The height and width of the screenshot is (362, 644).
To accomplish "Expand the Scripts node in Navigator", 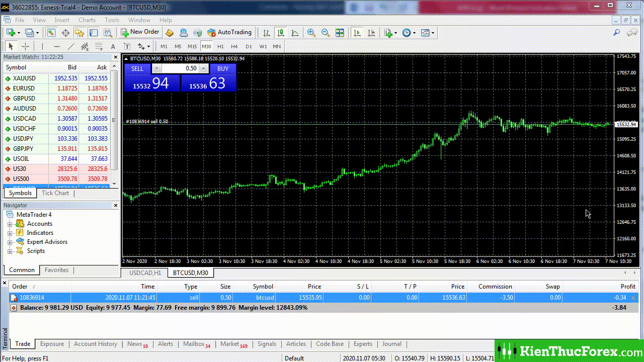I will point(10,251).
